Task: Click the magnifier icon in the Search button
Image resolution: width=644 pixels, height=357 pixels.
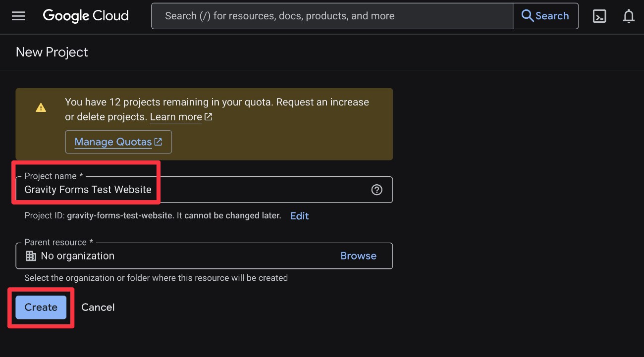Action: tap(527, 15)
